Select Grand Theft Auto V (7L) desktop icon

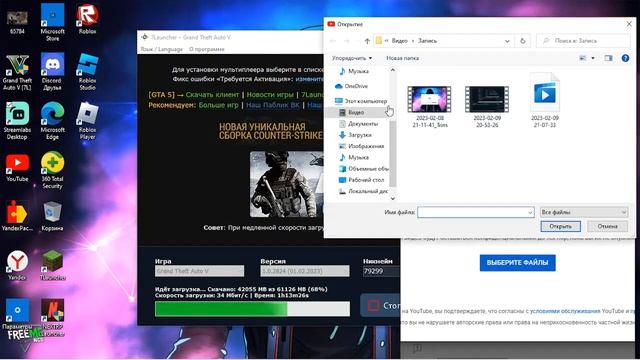[17, 73]
